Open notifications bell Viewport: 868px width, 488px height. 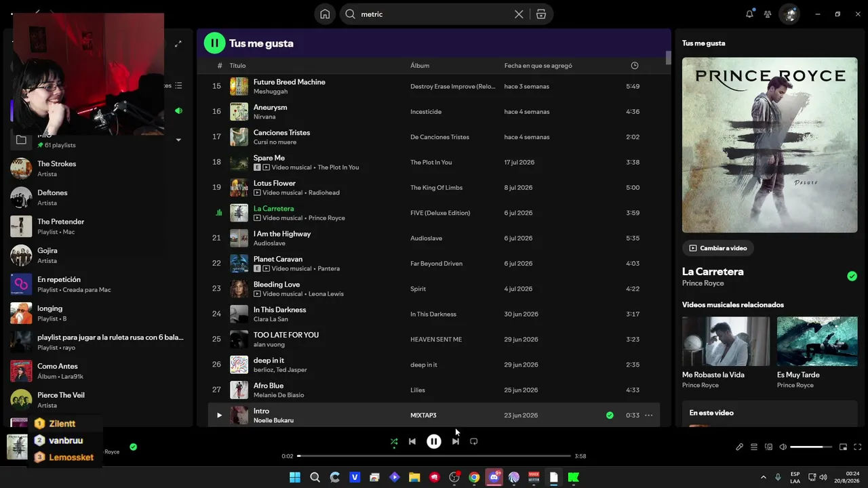(749, 14)
